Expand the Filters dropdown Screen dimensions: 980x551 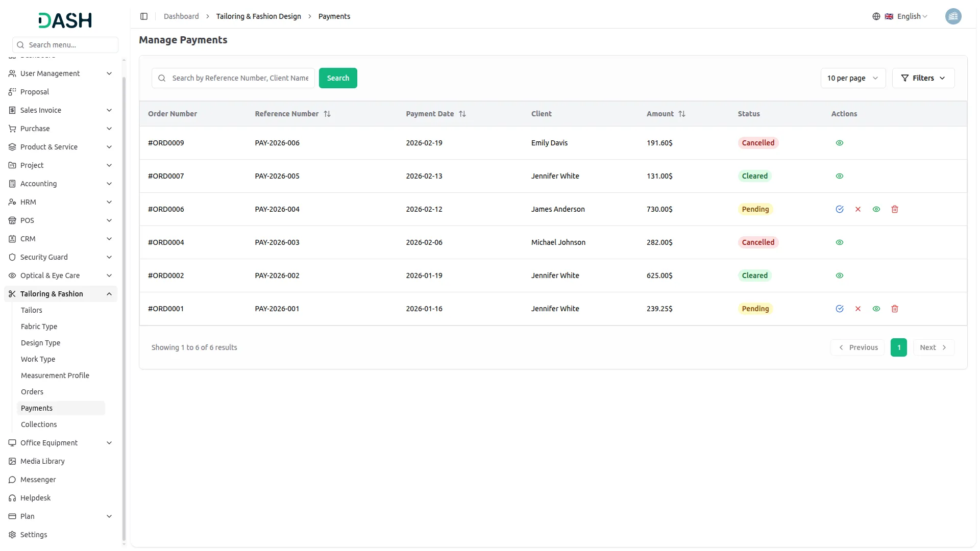(923, 78)
